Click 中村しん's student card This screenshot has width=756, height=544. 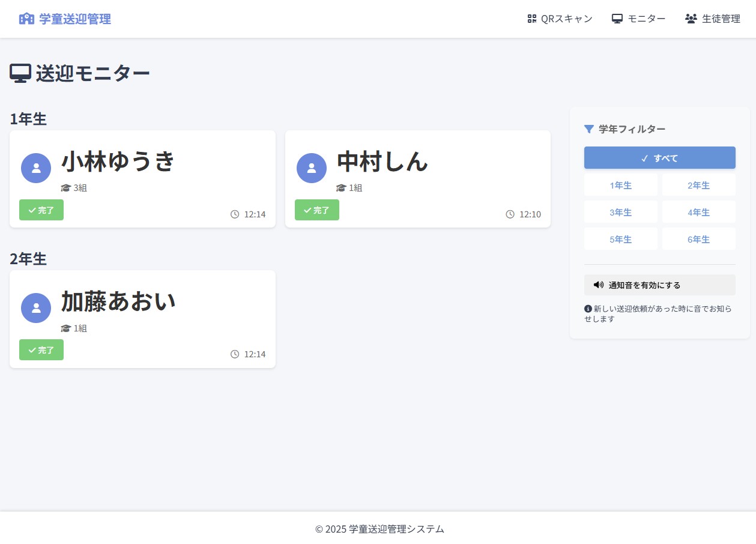point(417,178)
